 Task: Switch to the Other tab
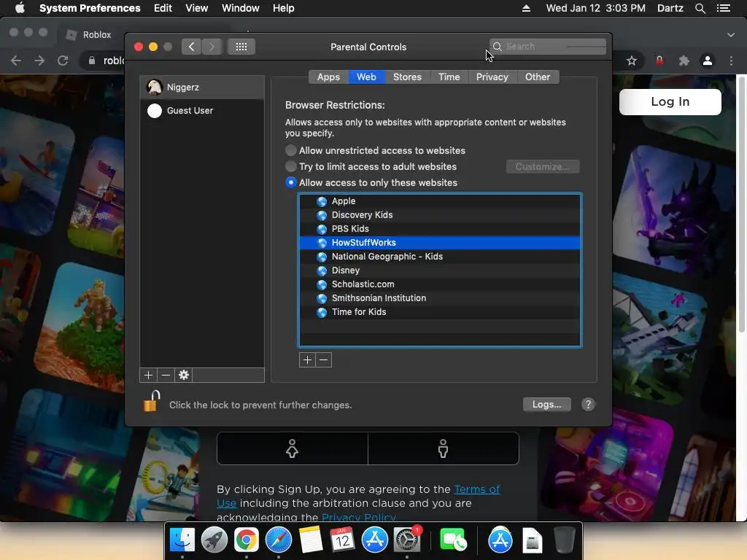[x=538, y=77]
